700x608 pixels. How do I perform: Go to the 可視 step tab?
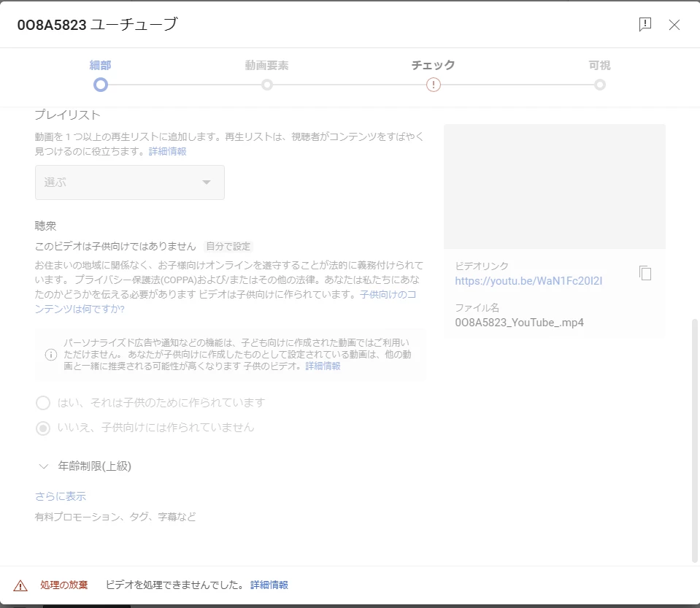click(x=599, y=65)
